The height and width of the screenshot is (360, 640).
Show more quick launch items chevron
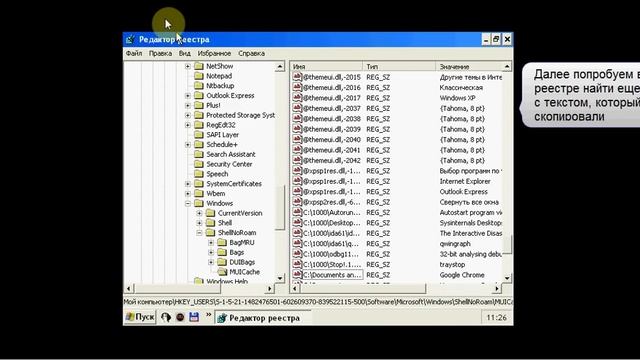point(209,315)
